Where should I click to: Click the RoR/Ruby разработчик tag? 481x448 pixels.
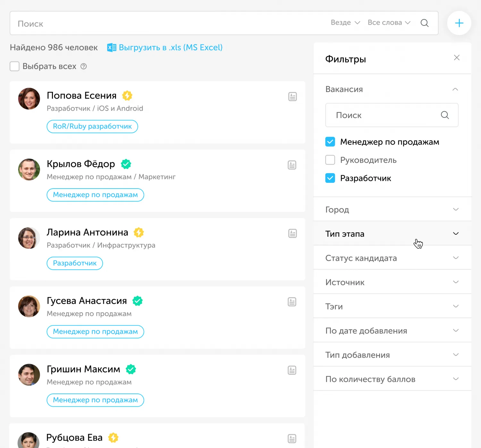pos(92,126)
